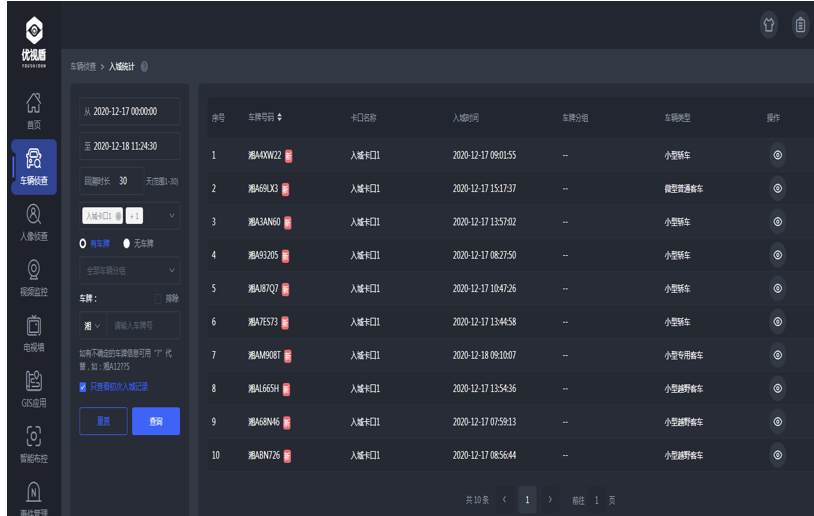
Task: Click the 回溯时长 30 days field
Action: coord(112,181)
